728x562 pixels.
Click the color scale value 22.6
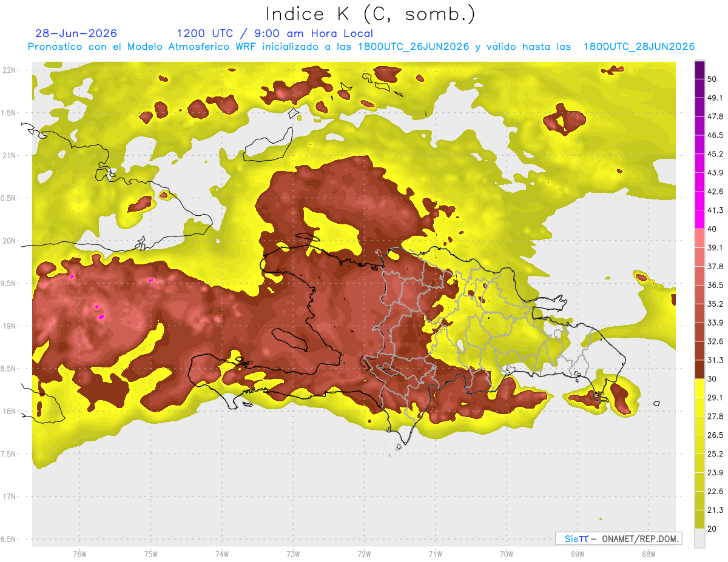715,492
